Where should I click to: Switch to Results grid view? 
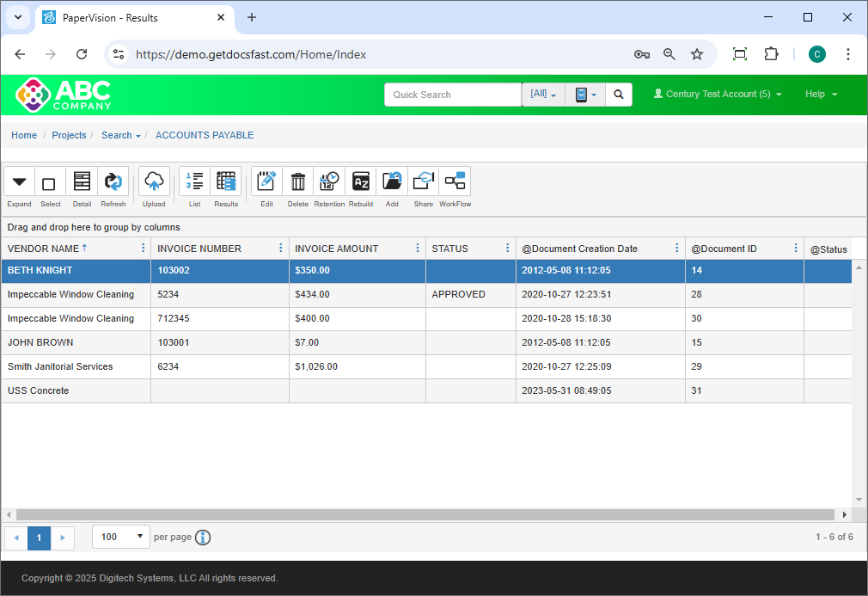pos(226,181)
